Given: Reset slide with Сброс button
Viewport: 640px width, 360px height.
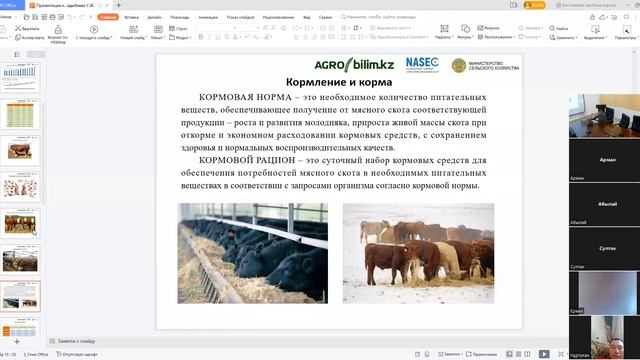Looking at the screenshot, I should pos(178,29).
